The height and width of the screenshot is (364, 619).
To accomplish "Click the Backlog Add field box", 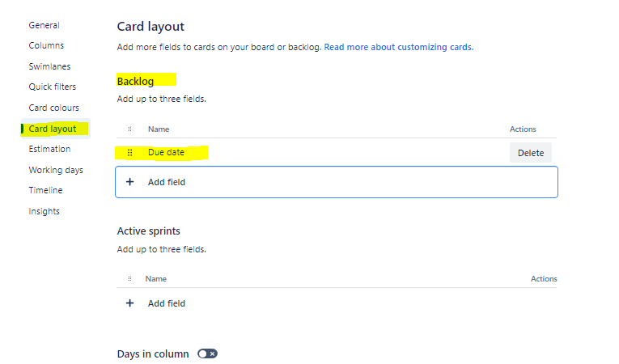I will [336, 182].
